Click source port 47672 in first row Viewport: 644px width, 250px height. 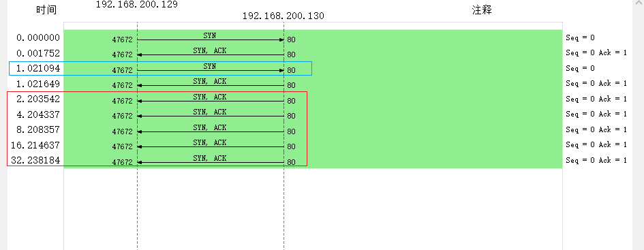123,40
